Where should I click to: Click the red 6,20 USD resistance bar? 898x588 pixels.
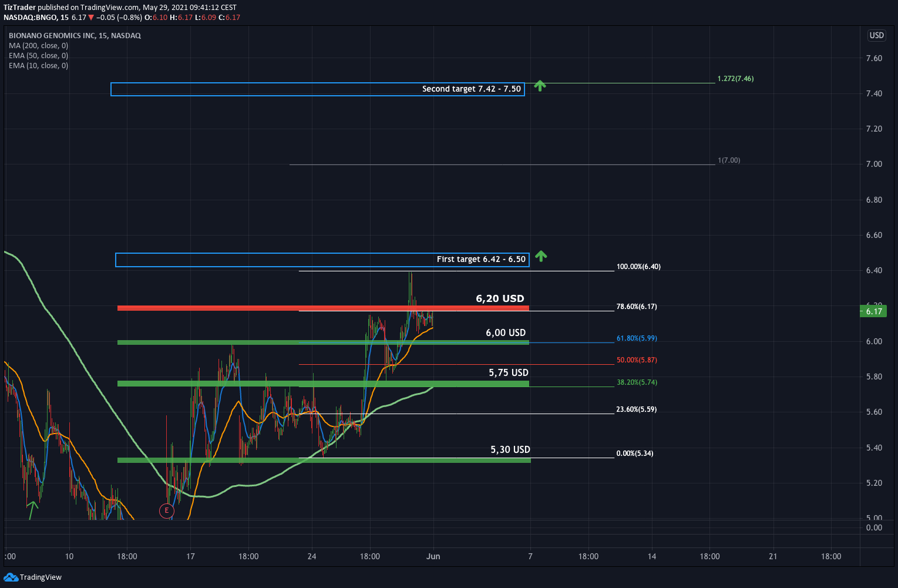(323, 308)
